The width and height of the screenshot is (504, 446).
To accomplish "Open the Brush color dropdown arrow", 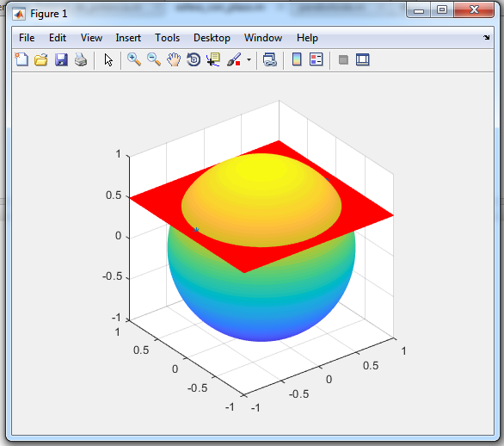I will coord(249,60).
